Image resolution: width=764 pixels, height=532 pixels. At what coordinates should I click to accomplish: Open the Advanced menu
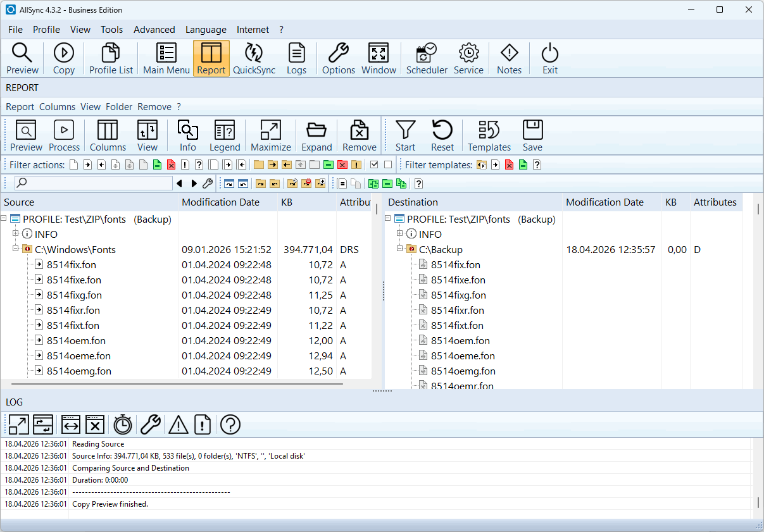coord(154,30)
